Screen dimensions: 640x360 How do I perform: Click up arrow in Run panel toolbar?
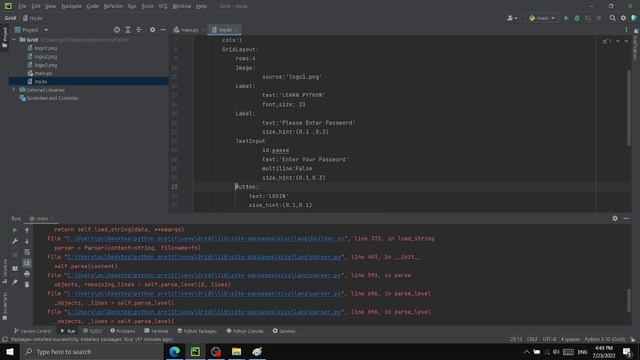[27, 230]
